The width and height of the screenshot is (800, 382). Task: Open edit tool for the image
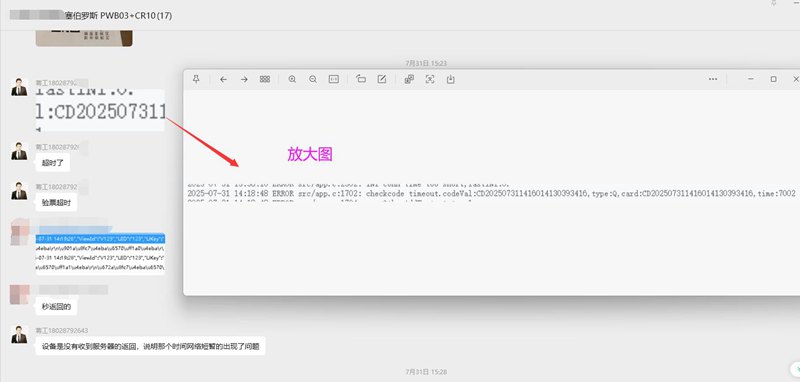[382, 79]
